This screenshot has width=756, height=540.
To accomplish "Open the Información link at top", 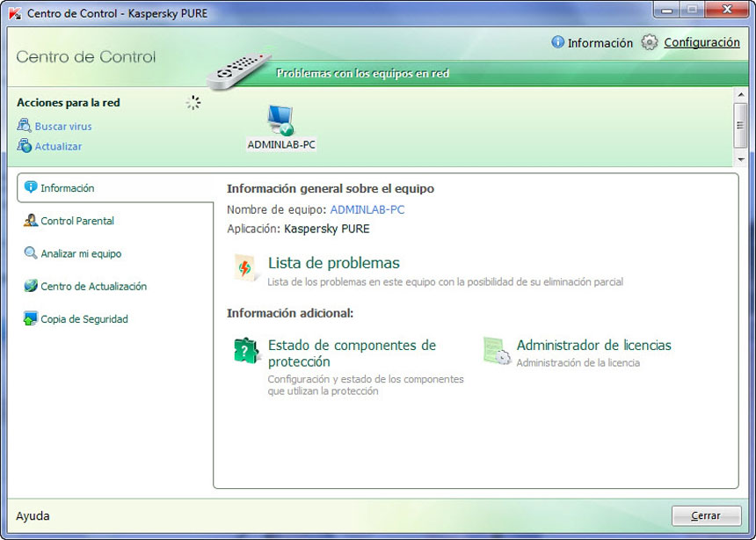I will (x=600, y=43).
